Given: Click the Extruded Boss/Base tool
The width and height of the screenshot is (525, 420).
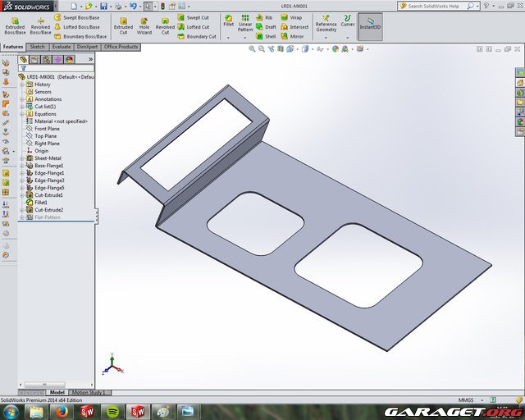Looking at the screenshot, I should click(15, 25).
